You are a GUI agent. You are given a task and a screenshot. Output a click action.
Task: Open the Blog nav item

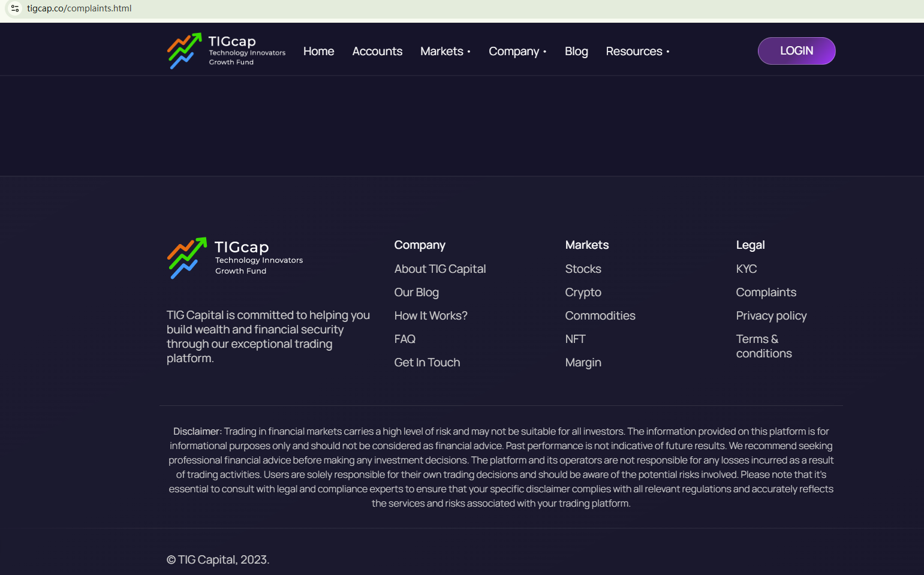[576, 52]
